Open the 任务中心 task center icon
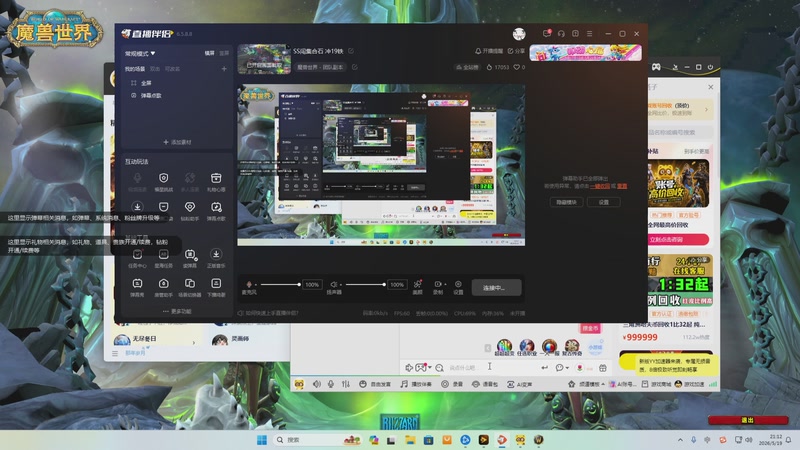800x450 pixels. [x=137, y=258]
